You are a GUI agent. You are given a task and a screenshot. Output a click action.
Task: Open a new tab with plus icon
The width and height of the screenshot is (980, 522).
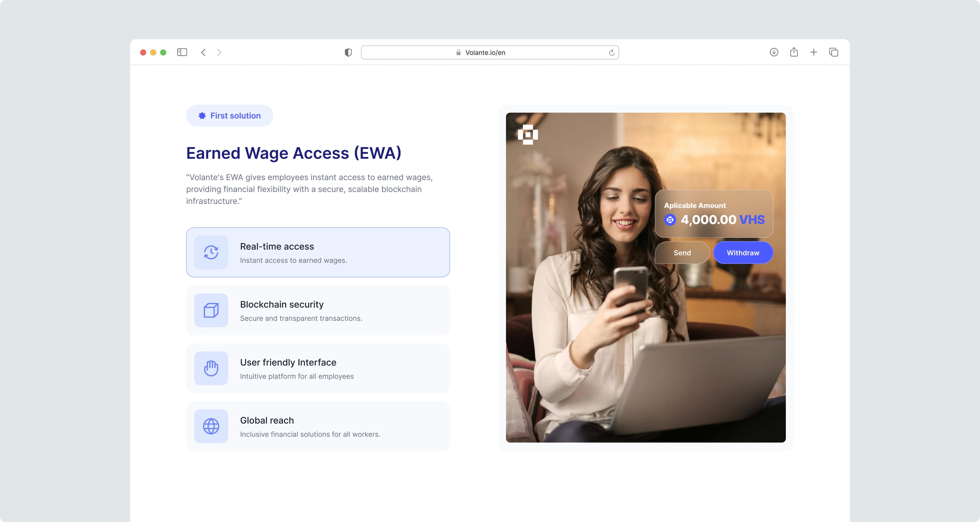coord(813,52)
